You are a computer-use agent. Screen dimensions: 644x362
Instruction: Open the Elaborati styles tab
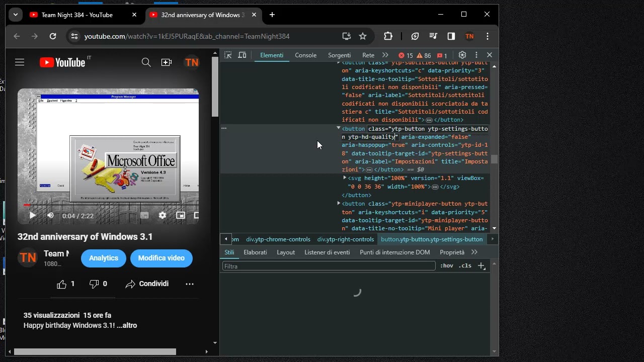pyautogui.click(x=255, y=252)
